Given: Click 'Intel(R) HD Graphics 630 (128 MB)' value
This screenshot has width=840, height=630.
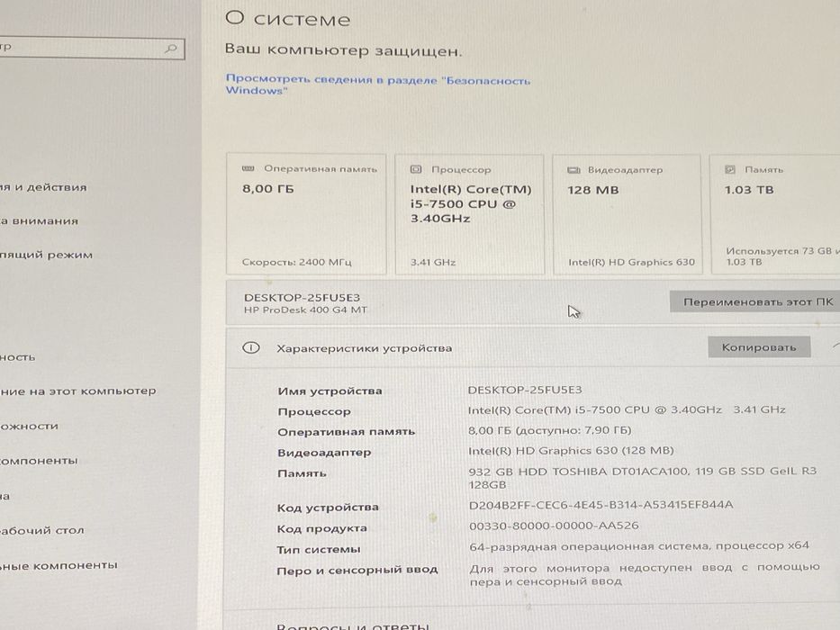Looking at the screenshot, I should pos(571,451).
